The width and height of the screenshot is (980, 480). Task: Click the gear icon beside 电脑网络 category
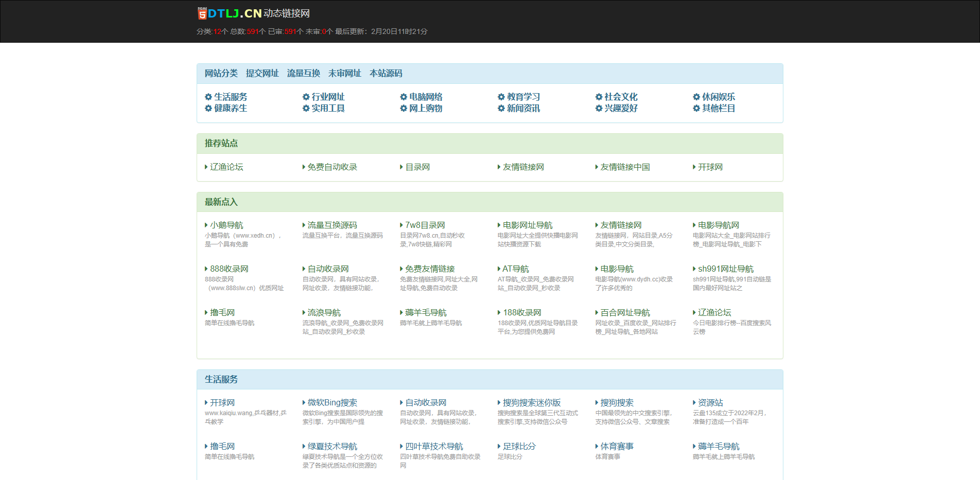click(404, 97)
